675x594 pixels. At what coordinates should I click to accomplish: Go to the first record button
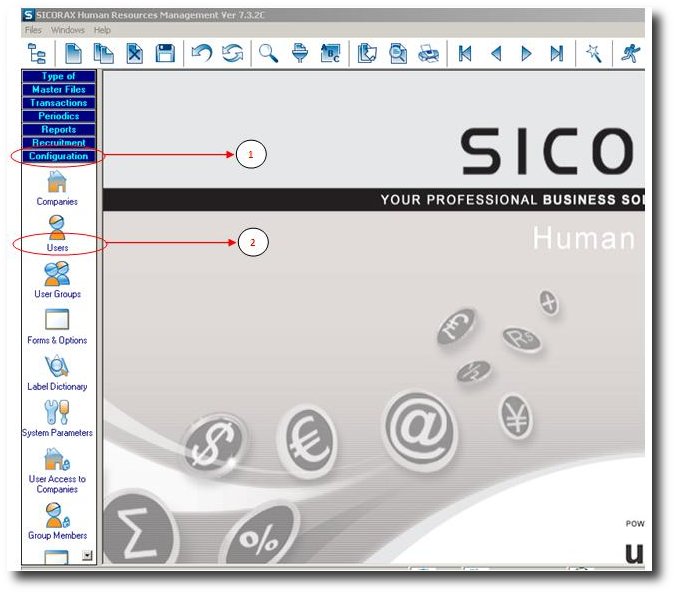[465, 54]
